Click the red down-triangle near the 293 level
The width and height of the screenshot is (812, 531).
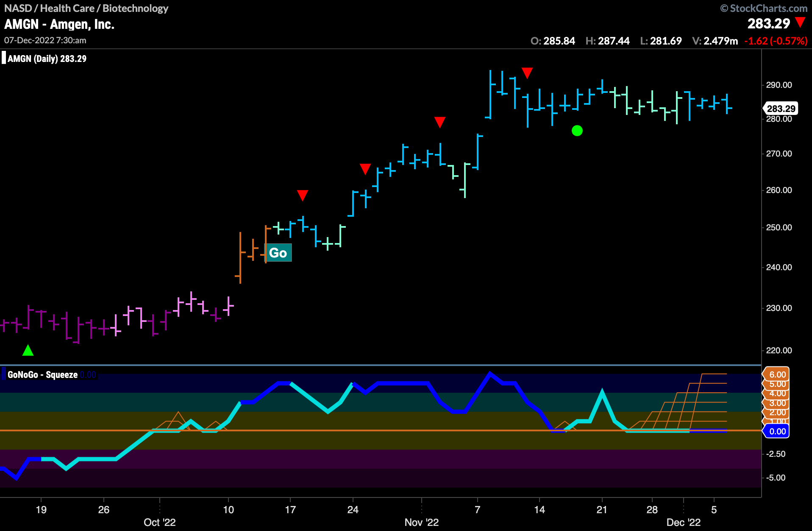pos(527,73)
